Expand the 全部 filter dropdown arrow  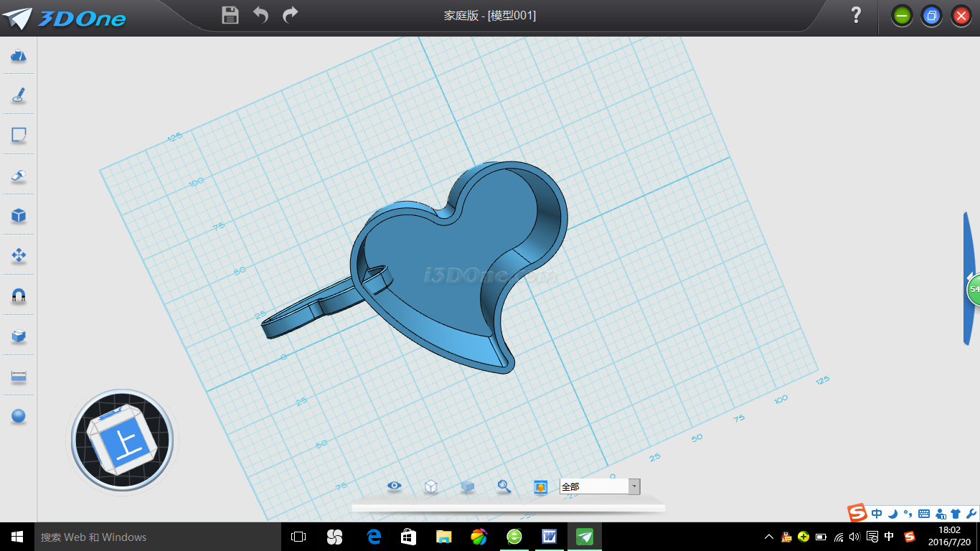(x=633, y=486)
